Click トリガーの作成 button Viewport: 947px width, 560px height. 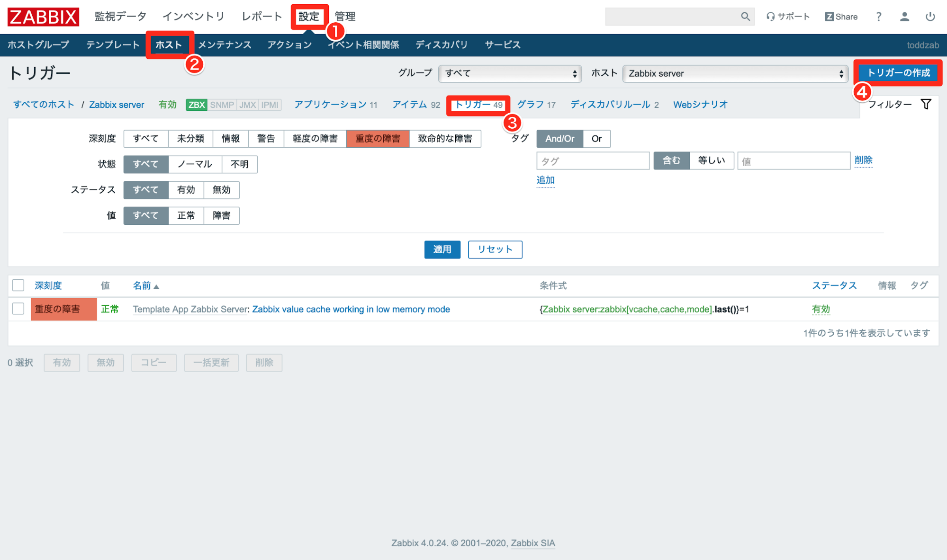(898, 73)
